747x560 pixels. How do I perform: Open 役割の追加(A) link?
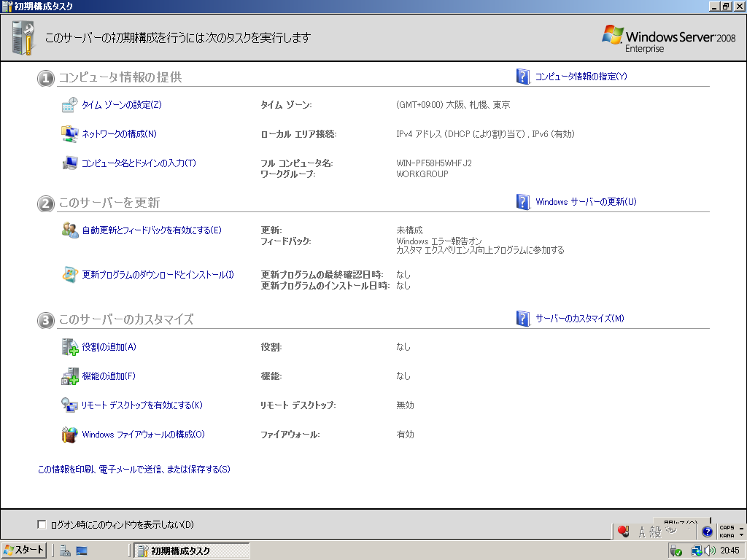(x=109, y=346)
